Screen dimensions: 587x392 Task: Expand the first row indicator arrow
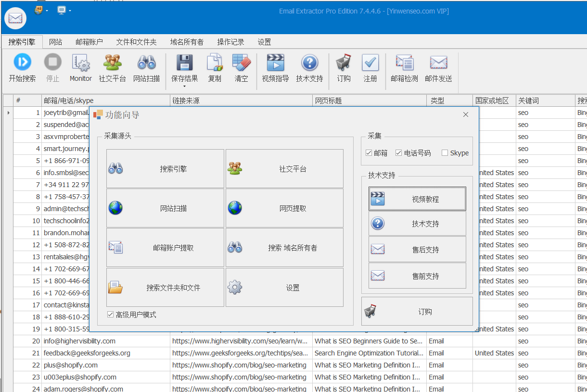click(8, 113)
